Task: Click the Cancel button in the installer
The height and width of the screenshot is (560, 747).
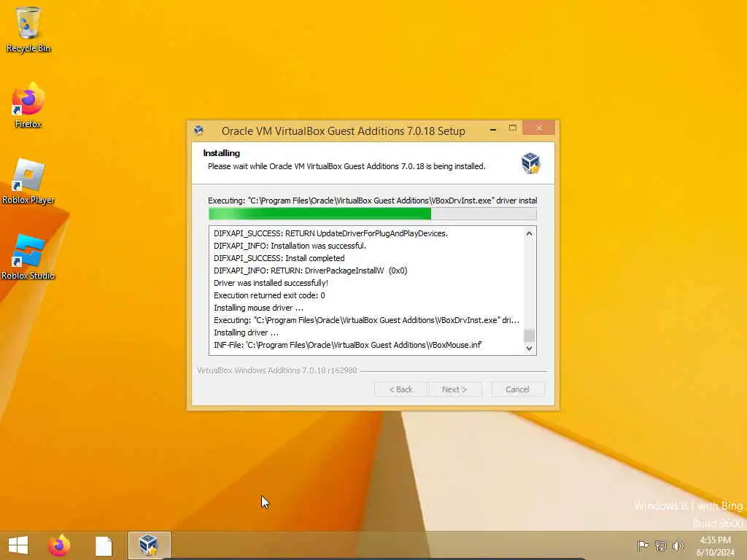Action: coord(517,389)
